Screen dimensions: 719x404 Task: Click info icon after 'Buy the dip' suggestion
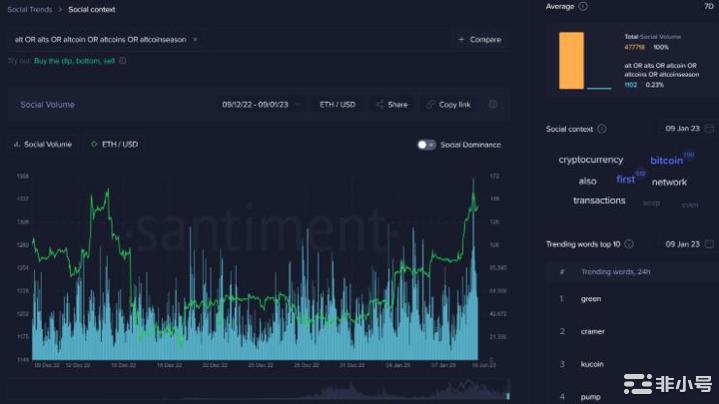[123, 61]
